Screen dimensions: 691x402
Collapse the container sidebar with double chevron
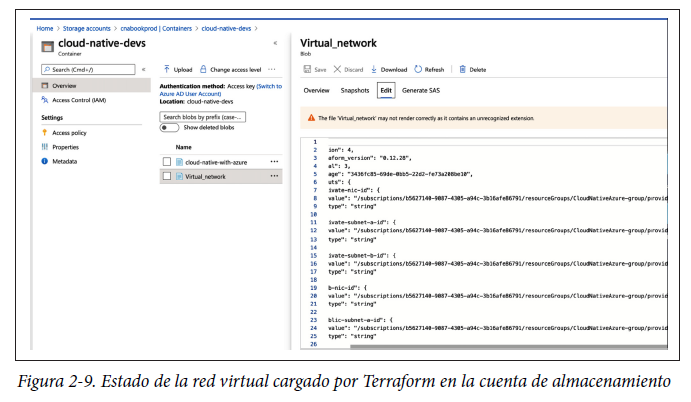(275, 44)
